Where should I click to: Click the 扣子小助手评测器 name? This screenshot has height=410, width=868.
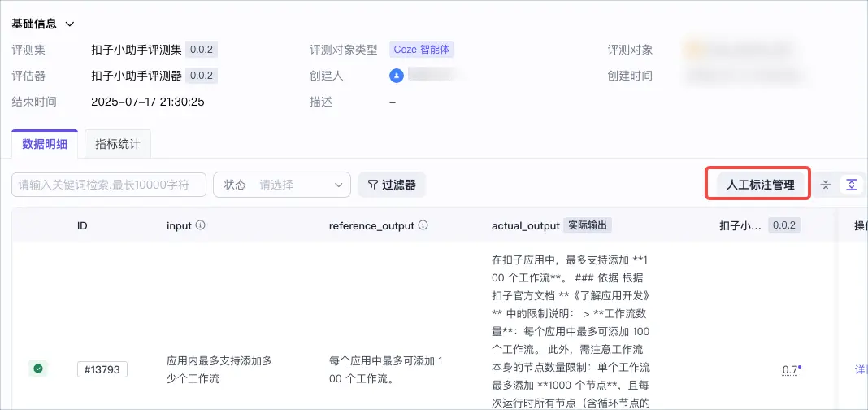[x=137, y=76]
